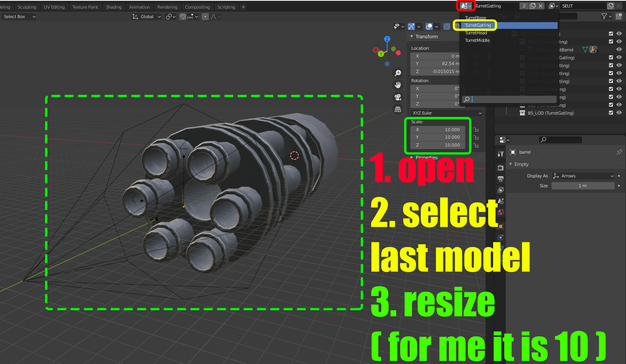Viewport: 626px width, 364px height.
Task: Toggle viewport gizmos button
Action: coord(411,26)
